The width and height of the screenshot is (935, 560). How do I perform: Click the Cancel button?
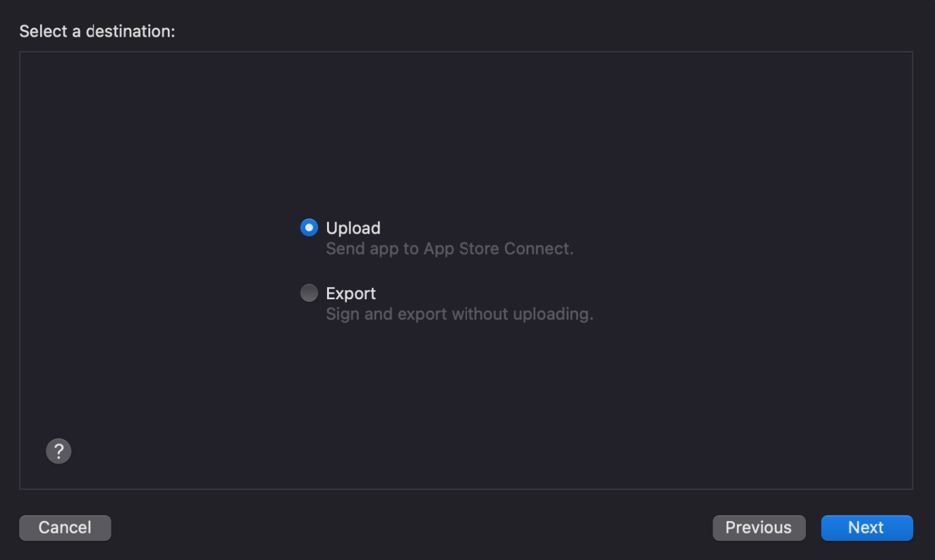[65, 528]
